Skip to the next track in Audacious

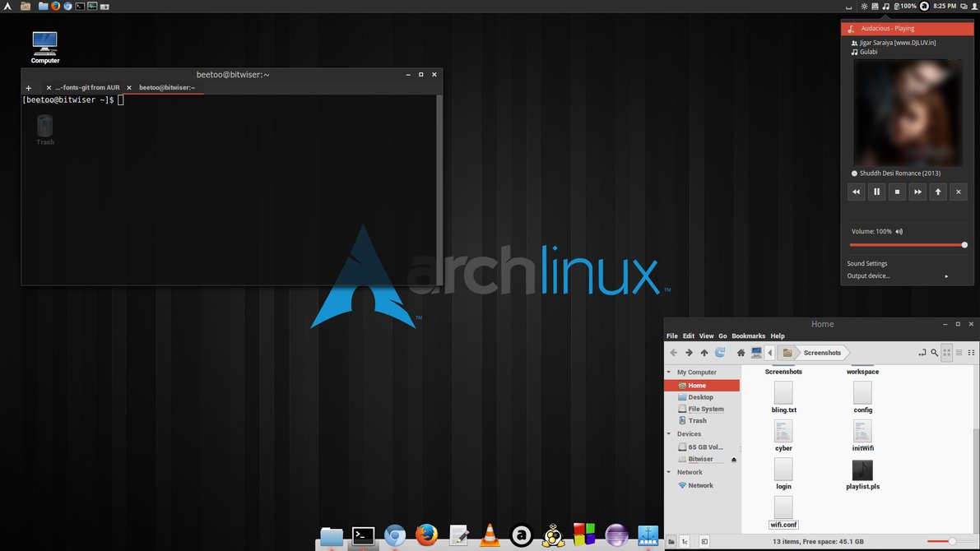(x=917, y=192)
